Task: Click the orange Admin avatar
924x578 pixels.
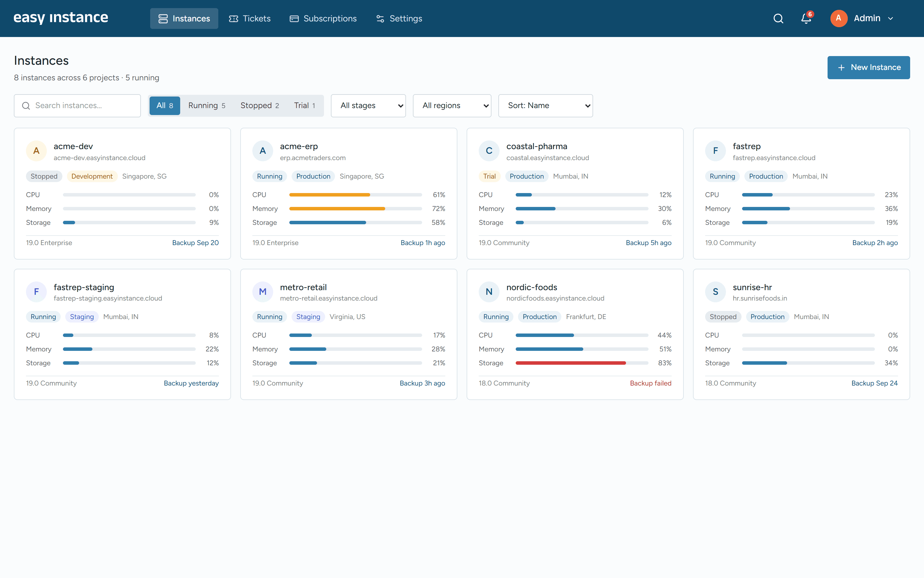Action: (839, 18)
